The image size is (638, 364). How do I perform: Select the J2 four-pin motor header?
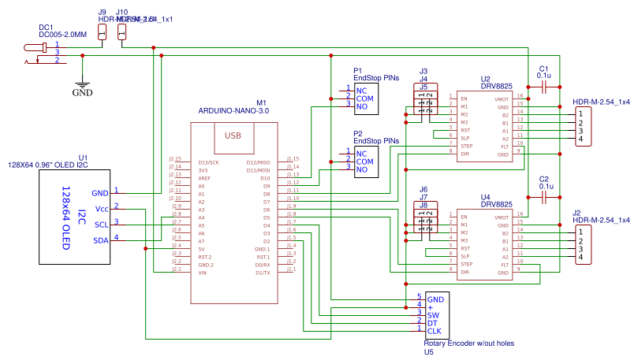(583, 245)
